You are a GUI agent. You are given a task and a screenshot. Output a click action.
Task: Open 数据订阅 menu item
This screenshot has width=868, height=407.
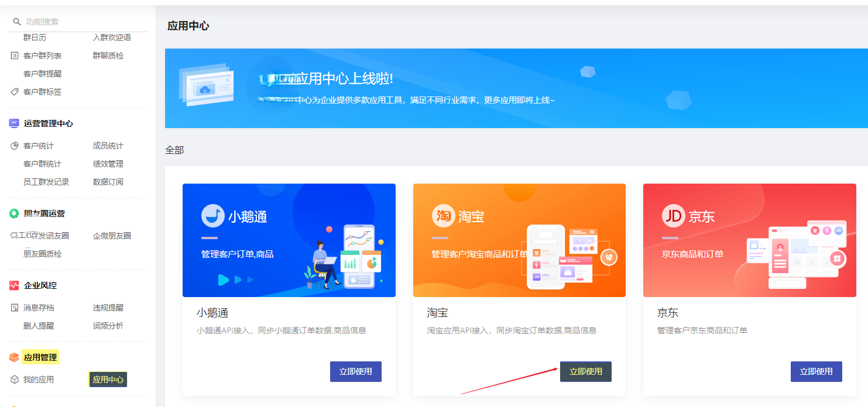(x=108, y=182)
